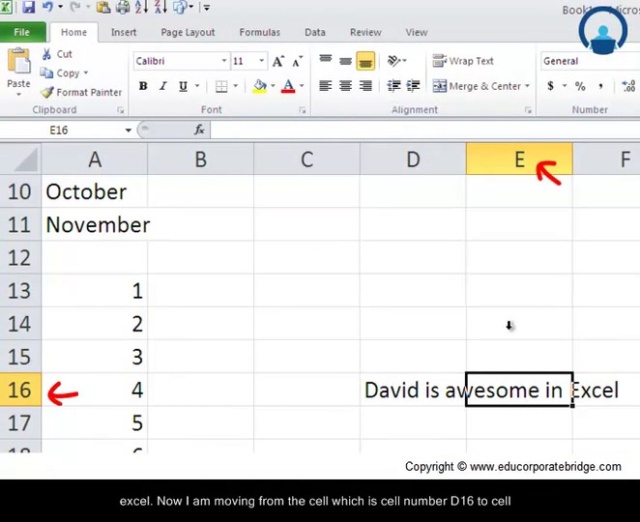The height and width of the screenshot is (522, 640).
Task: Click the Copy icon
Action: [47, 73]
